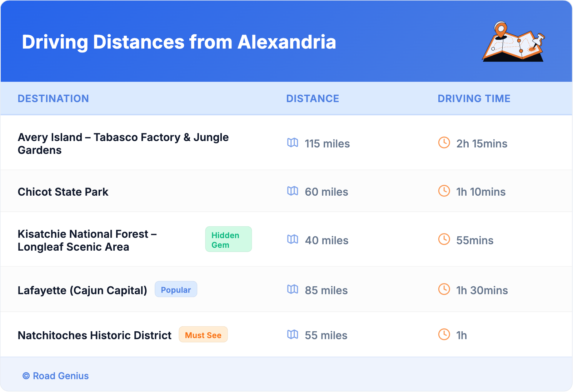Image resolution: width=573 pixels, height=392 pixels.
Task: Click the map icon beside 55 miles
Action: pos(293,335)
